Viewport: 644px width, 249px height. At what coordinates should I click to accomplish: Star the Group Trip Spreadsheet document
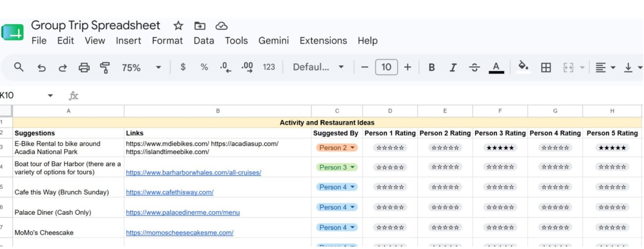[x=178, y=26]
